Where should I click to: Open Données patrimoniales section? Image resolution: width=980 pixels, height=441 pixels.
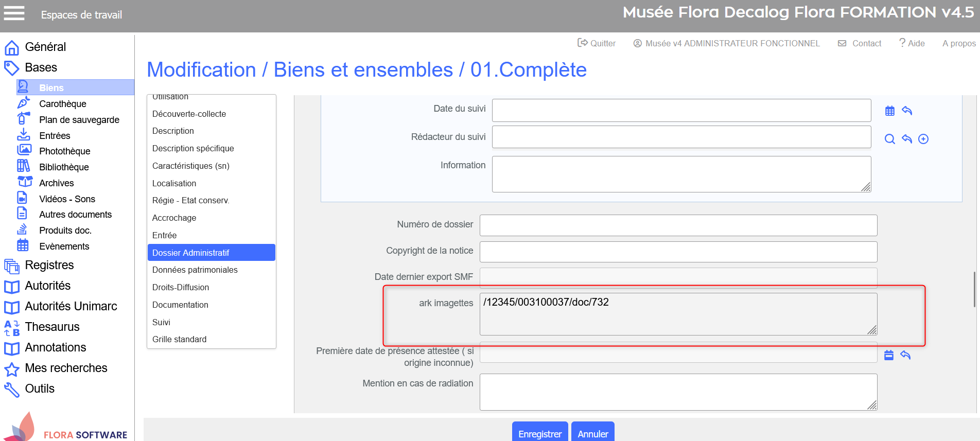point(212,270)
